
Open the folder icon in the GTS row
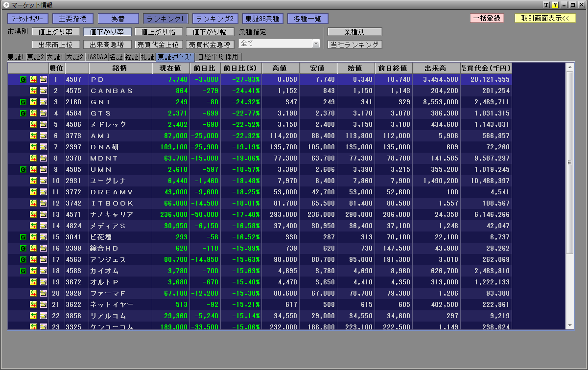tap(44, 113)
